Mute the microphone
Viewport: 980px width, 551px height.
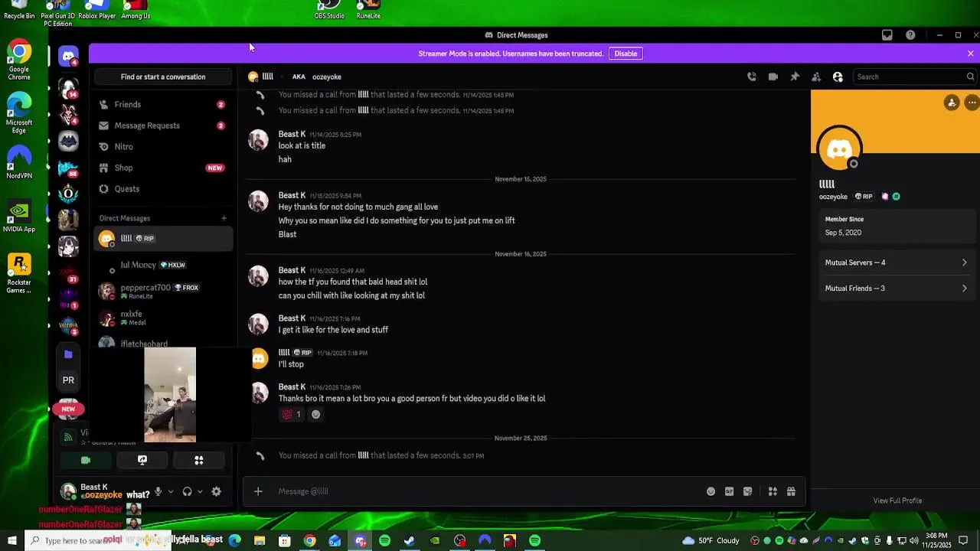[158, 492]
